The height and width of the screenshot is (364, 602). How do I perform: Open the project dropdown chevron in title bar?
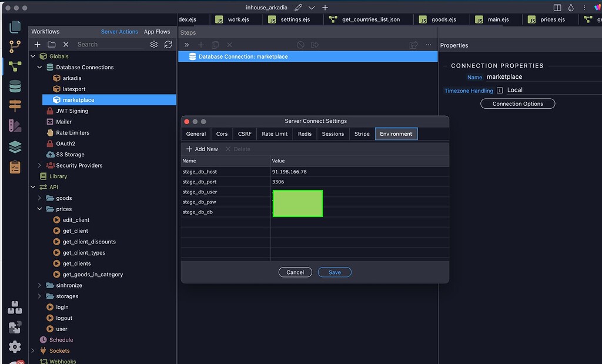312,8
